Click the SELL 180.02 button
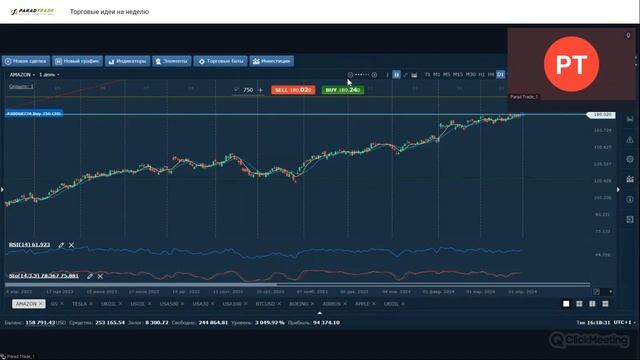 click(293, 90)
